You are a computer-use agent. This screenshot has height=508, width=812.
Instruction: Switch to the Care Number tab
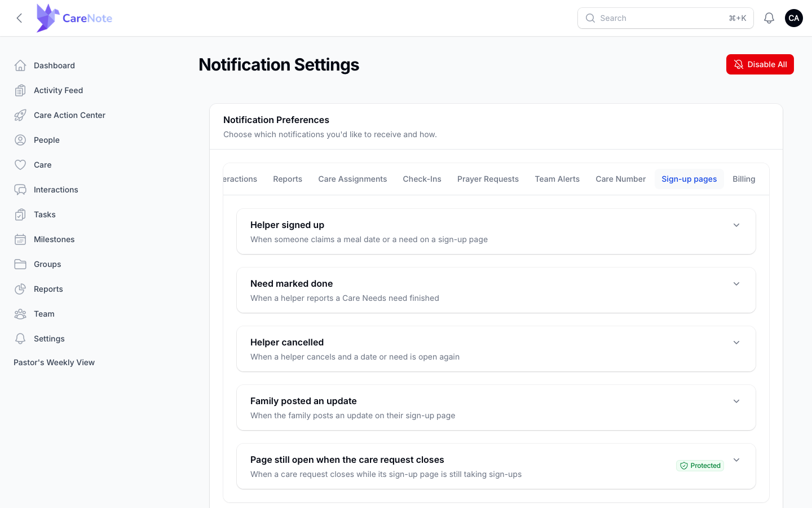[620, 179]
